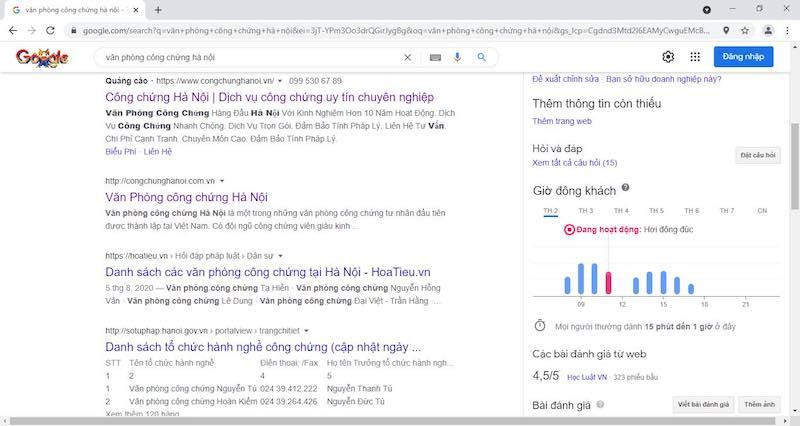The height and width of the screenshot is (426, 800).
Task: Open the Biểu Phí sitelink
Action: pos(121,152)
